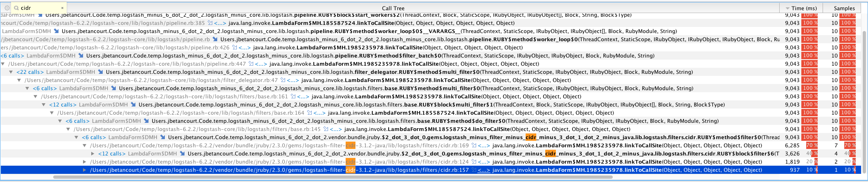
Task: Click '<...>' link after cidr.rb:124
Action: click(x=483, y=162)
